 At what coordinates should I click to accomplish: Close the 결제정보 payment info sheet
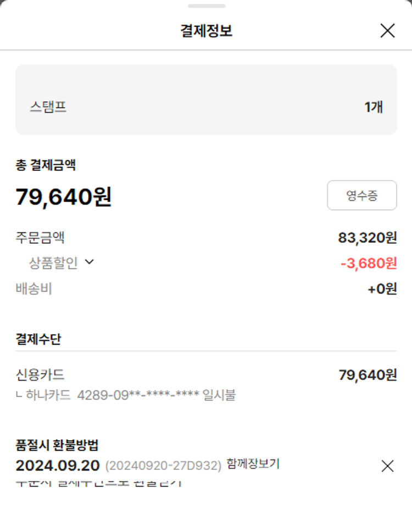(387, 31)
